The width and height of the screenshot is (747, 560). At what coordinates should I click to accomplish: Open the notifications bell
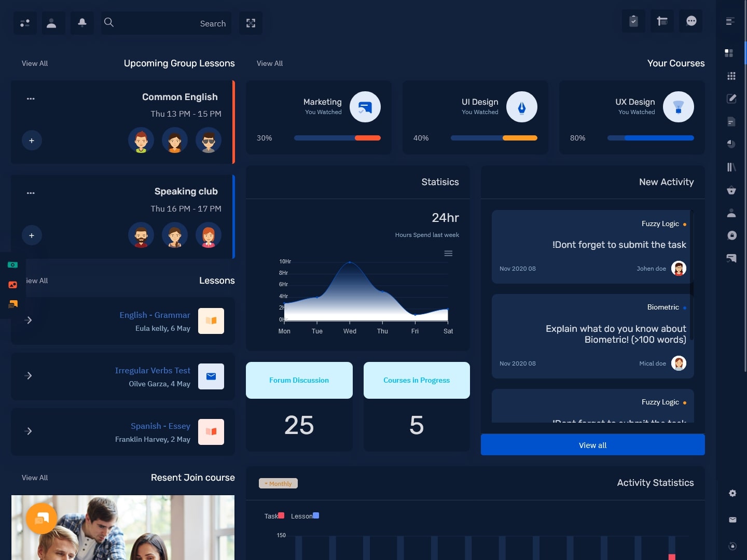[82, 23]
